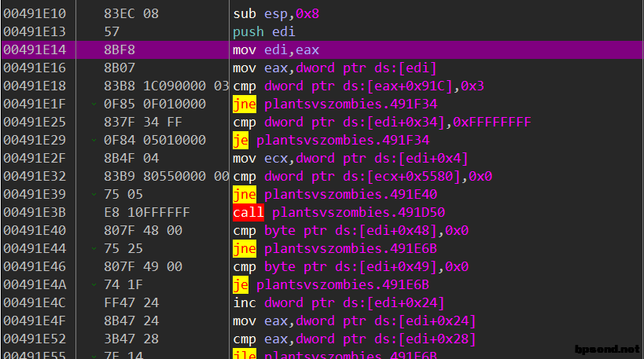Screen dimensions: 644x359
Task: Click 'jne plantsvszombies.491E40' instruction
Action: [x=335, y=194]
